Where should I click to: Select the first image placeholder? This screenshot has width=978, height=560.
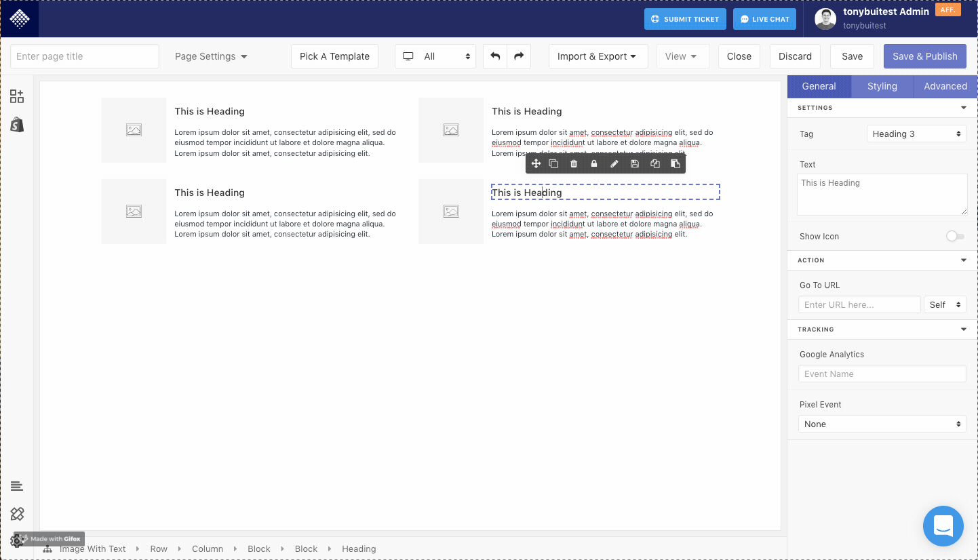[x=134, y=130]
